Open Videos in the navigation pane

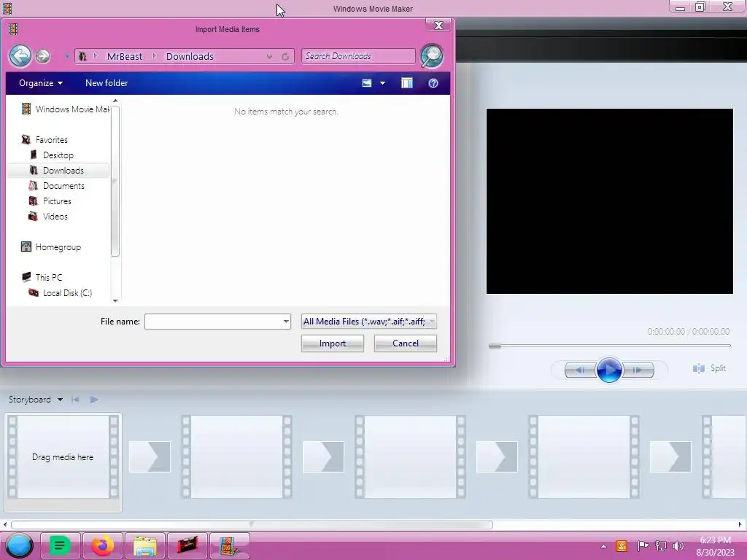pyautogui.click(x=48, y=216)
